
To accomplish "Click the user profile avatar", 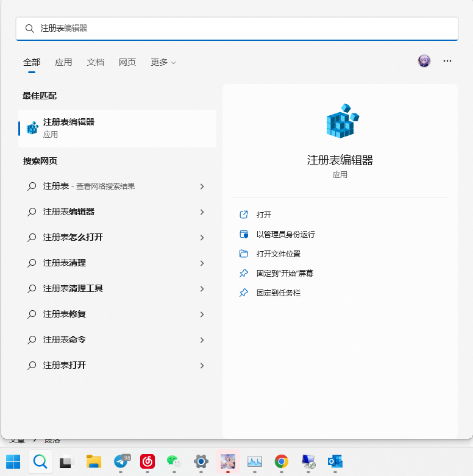I will tap(424, 61).
